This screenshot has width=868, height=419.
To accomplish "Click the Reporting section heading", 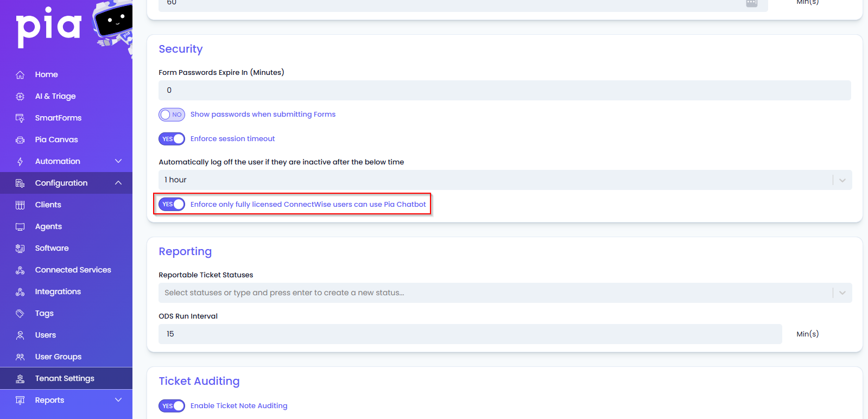I will [x=185, y=252].
